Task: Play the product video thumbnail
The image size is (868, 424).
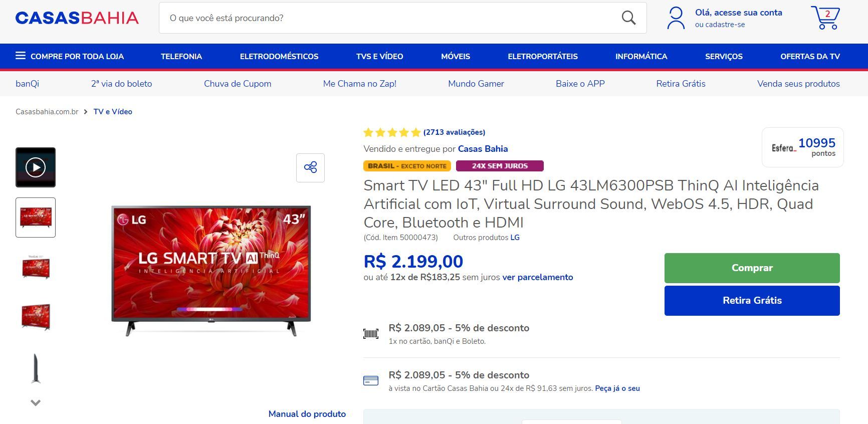Action: coord(36,167)
